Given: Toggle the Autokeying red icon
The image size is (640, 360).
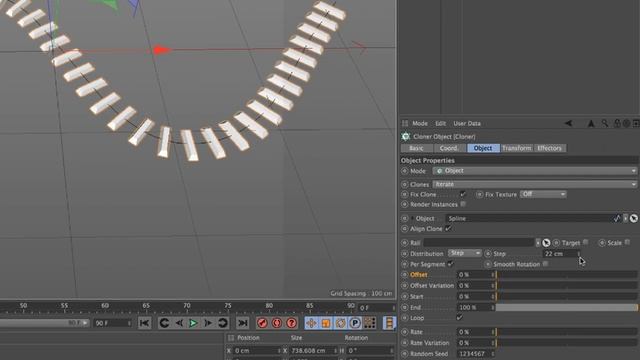Looking at the screenshot, I should pyautogui.click(x=277, y=323).
